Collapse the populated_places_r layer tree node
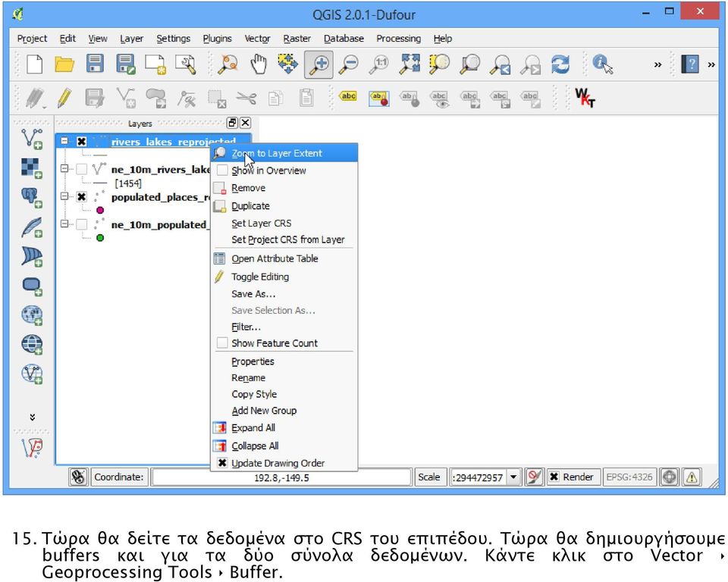The image size is (728, 582). pos(64,196)
